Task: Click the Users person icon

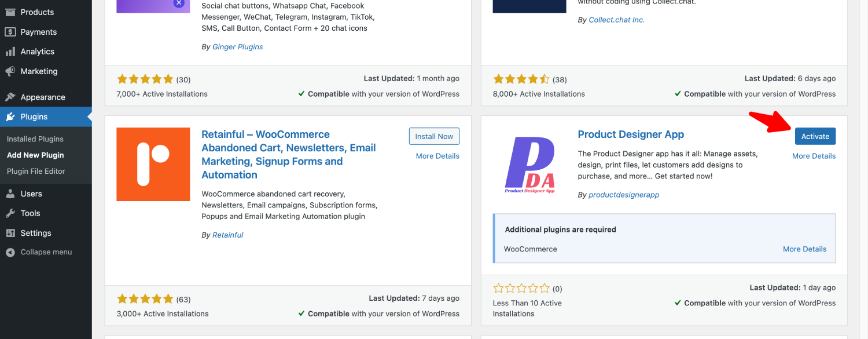Action: (x=10, y=194)
